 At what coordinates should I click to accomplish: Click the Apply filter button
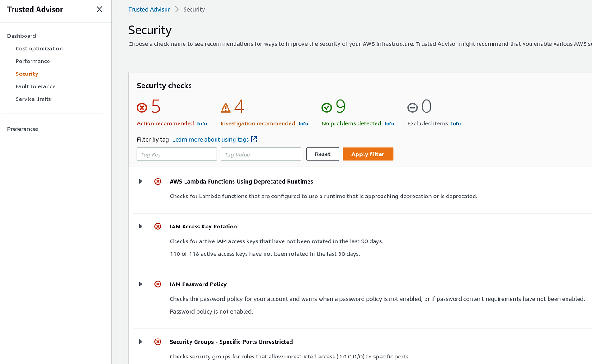coord(368,154)
